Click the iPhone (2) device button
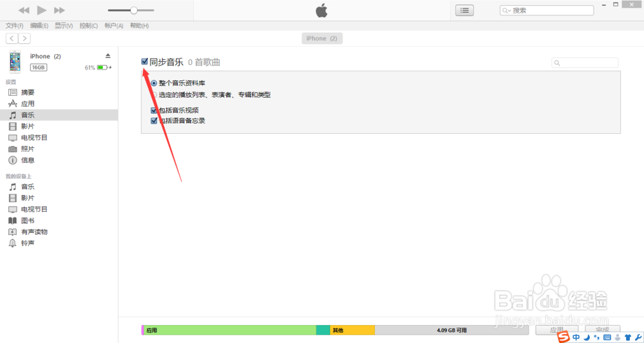This screenshot has width=644, height=343. pyautogui.click(x=322, y=39)
